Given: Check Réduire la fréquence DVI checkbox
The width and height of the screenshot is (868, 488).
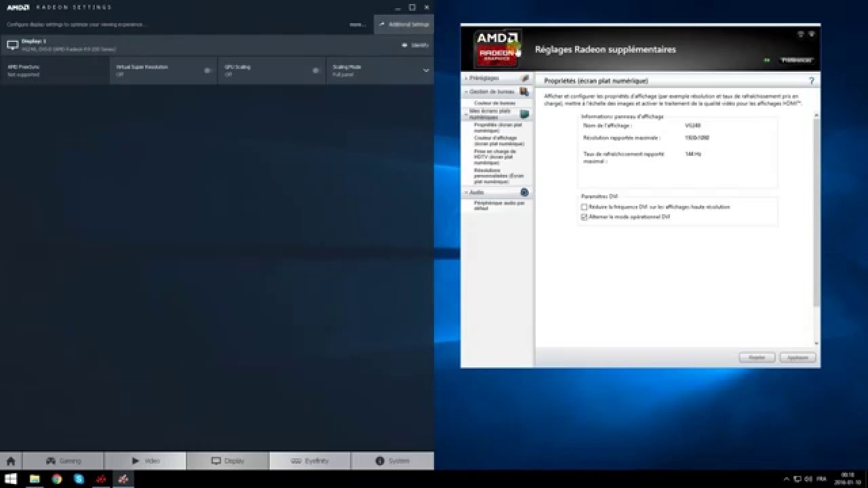Looking at the screenshot, I should (584, 207).
